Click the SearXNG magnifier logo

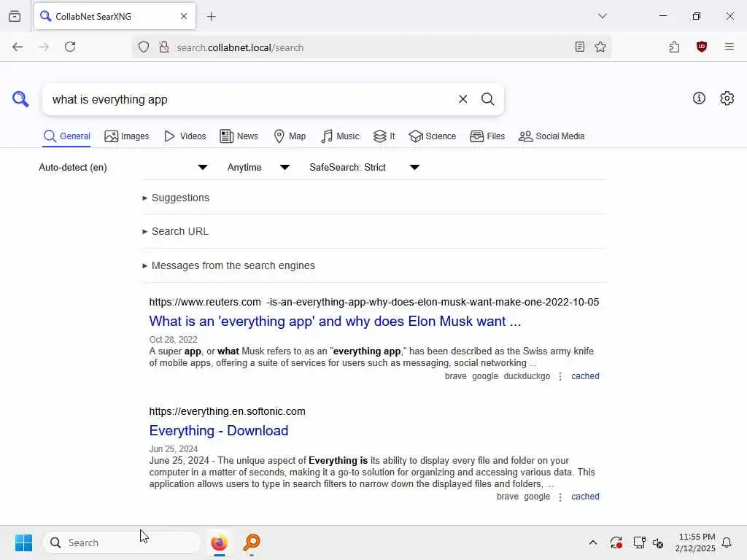click(x=20, y=99)
